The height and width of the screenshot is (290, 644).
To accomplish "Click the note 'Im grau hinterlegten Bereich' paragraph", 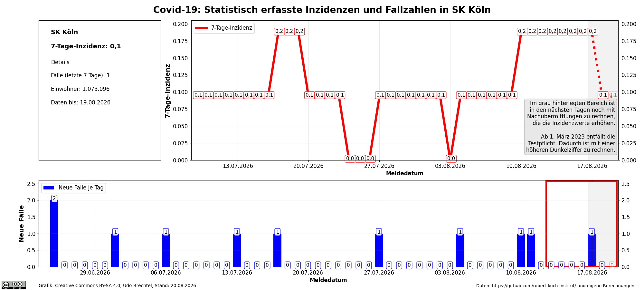I will point(571,113).
